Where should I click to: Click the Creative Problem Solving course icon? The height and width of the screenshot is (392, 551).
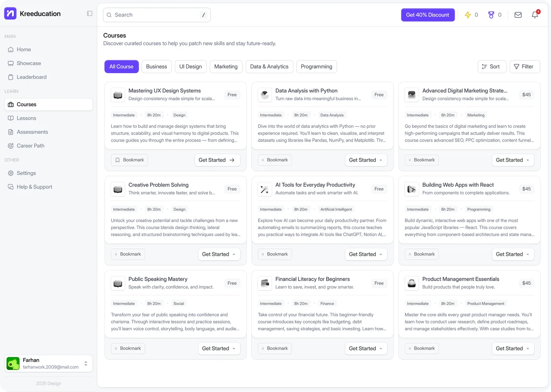point(118,189)
